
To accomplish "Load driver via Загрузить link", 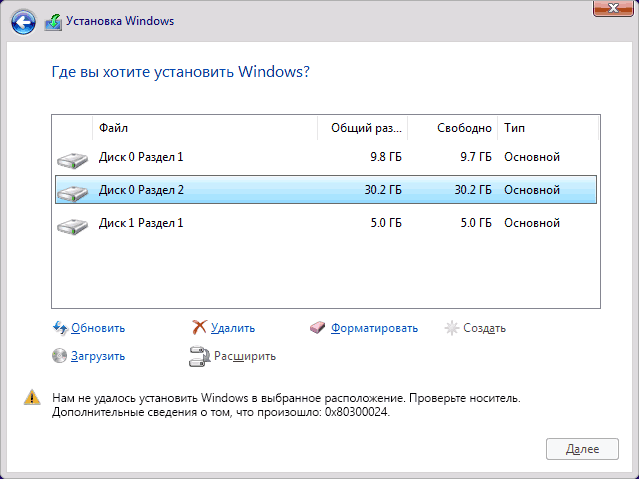I will (x=98, y=356).
